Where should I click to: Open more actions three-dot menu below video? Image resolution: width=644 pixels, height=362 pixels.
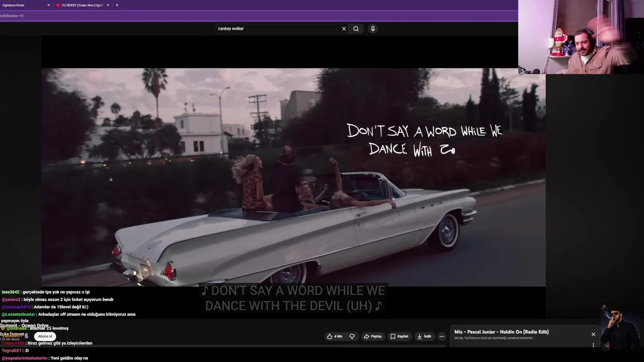pyautogui.click(x=442, y=336)
